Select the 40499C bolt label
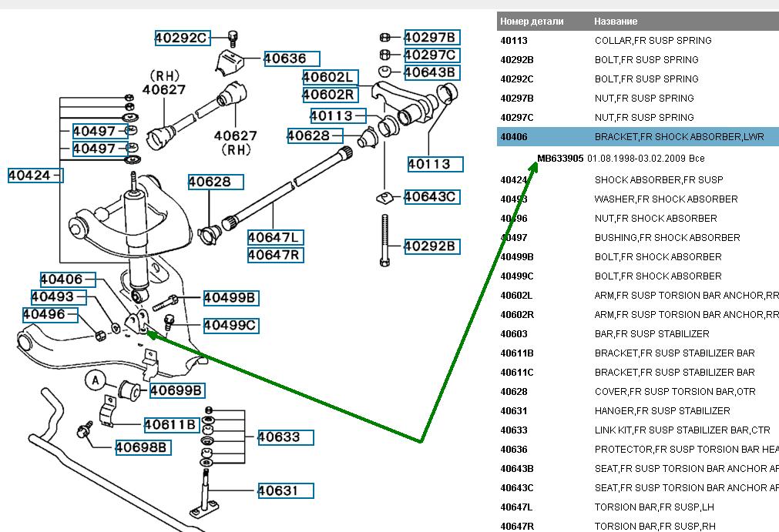Viewport: 779px width, 532px height. pos(231,326)
